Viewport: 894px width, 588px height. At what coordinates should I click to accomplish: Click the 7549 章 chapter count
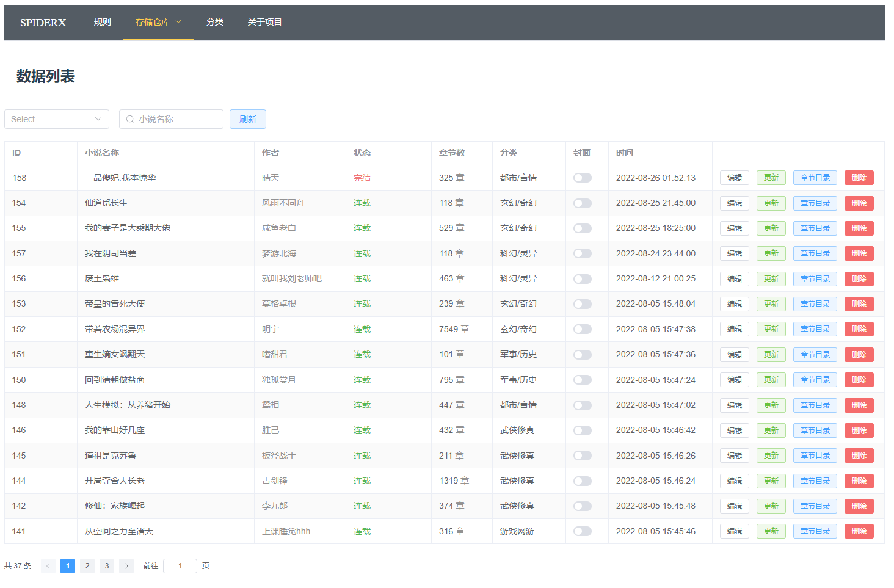coord(454,329)
